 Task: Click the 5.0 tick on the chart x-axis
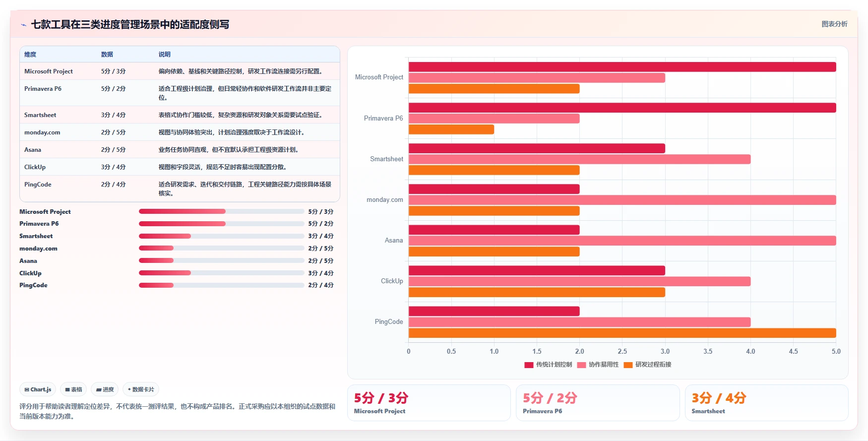[x=836, y=351]
